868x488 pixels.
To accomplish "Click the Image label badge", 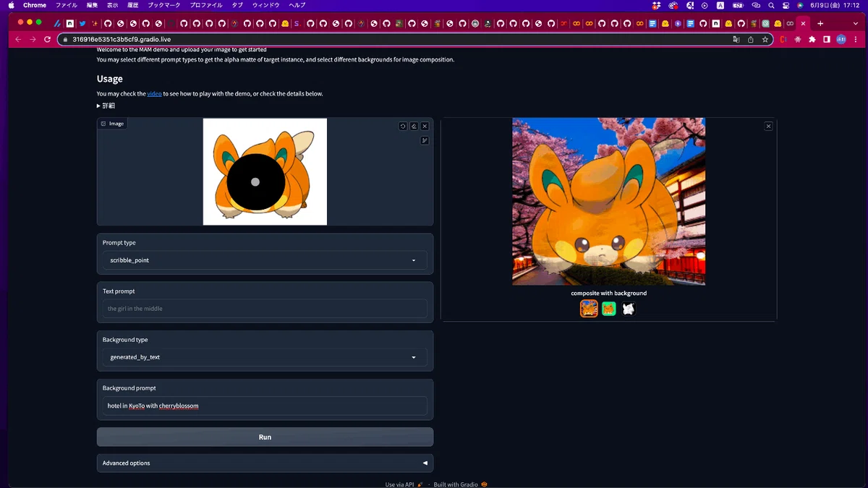I will point(112,124).
